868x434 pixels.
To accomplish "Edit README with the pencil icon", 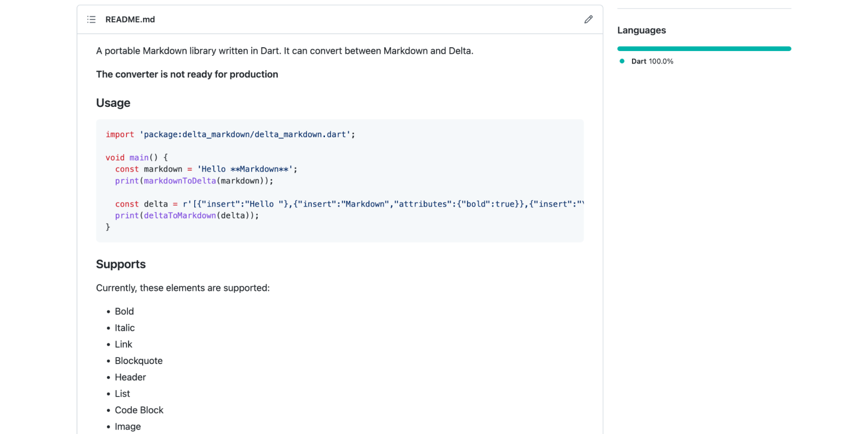I will tap(589, 20).
